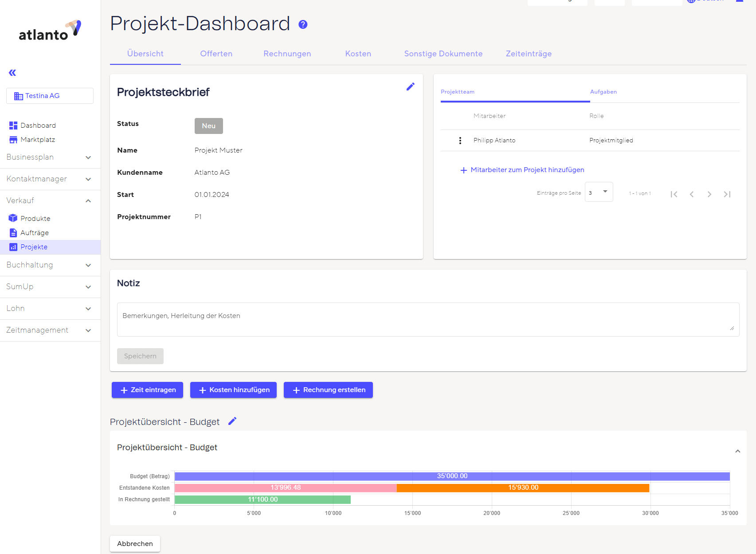Expand SumUp menu section
This screenshot has height=554, width=756.
click(x=50, y=287)
